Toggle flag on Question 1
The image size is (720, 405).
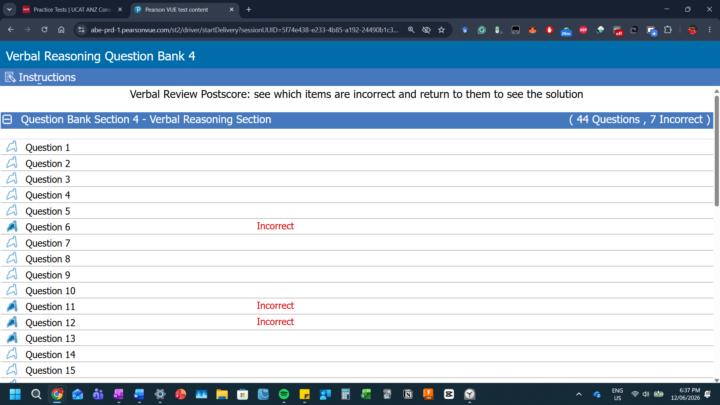click(12, 147)
